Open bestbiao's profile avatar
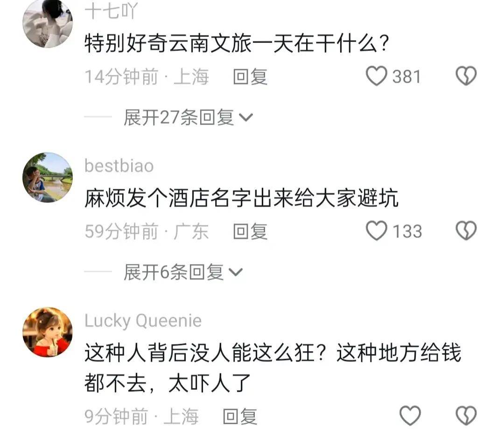This screenshot has width=504, height=431. tap(48, 178)
